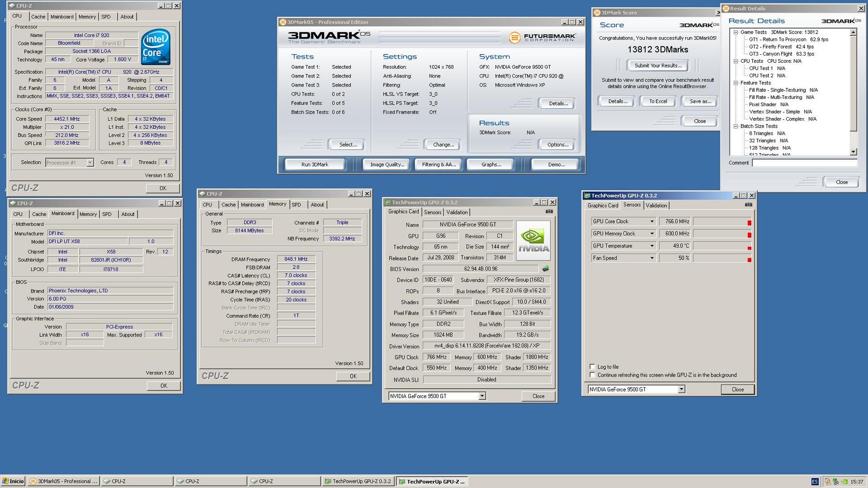Switch to 3DMark05 taskbar button
The height and width of the screenshot is (488, 868).
pos(64,481)
